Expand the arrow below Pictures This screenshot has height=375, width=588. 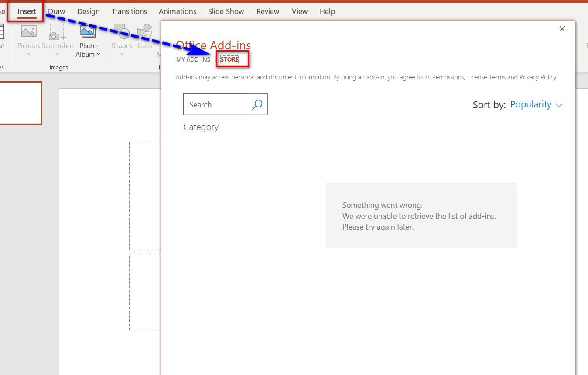tap(28, 54)
